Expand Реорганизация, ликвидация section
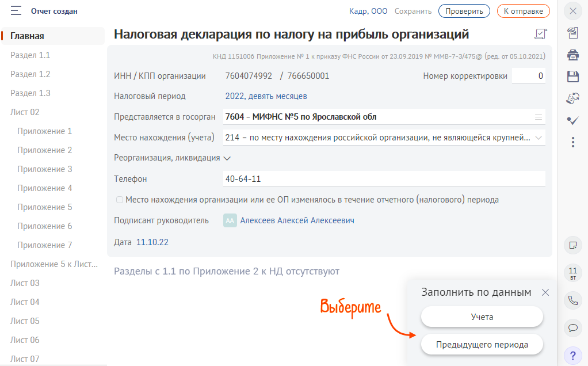The height and width of the screenshot is (366, 588). [227, 158]
